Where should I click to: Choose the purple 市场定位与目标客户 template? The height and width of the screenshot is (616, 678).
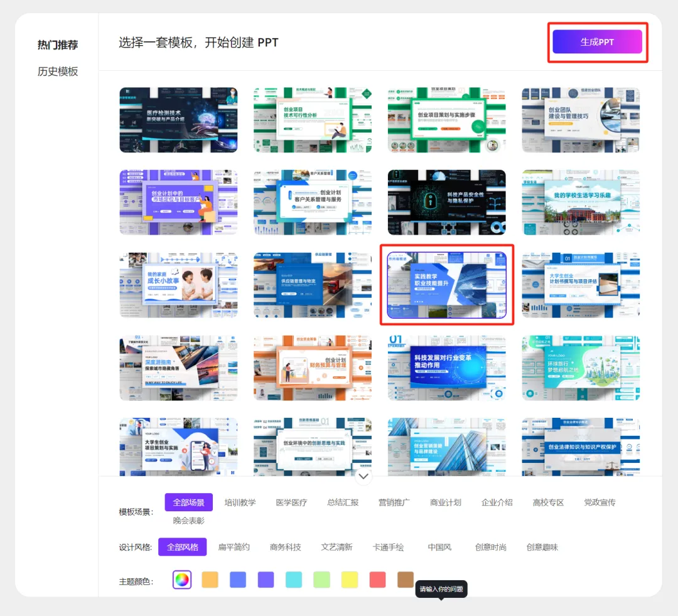[178, 202]
